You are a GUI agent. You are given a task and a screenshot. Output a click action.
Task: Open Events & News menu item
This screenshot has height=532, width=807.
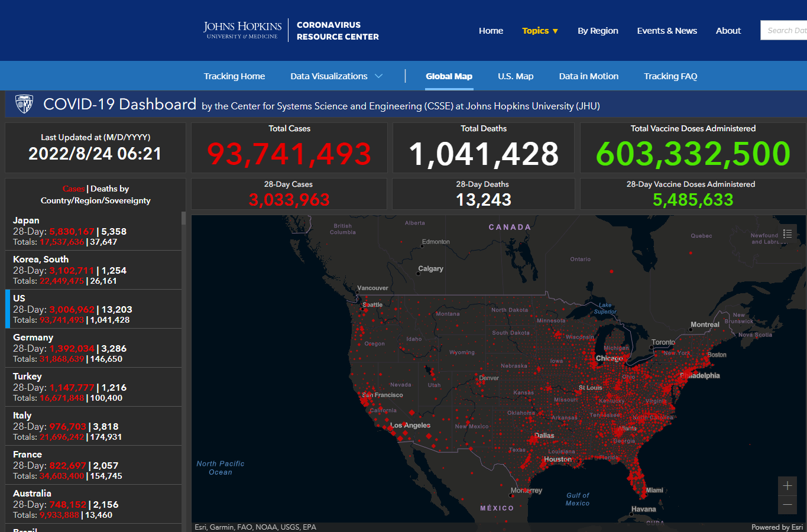pos(667,31)
